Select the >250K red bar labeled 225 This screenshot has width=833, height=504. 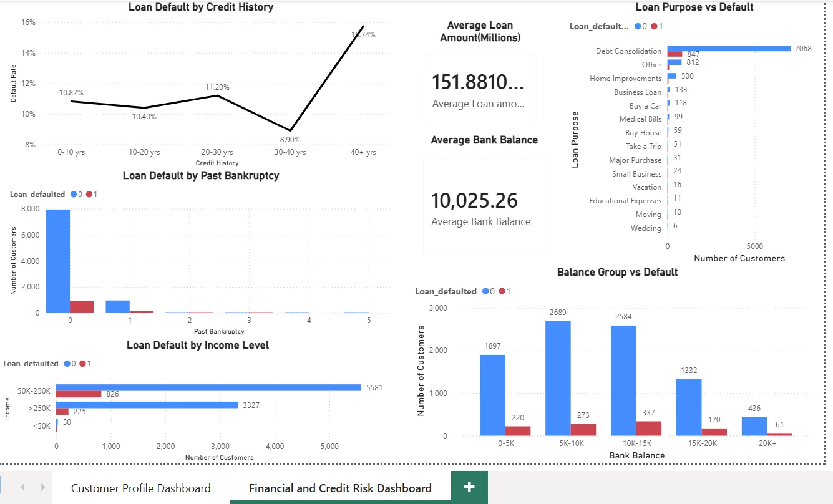(x=62, y=412)
